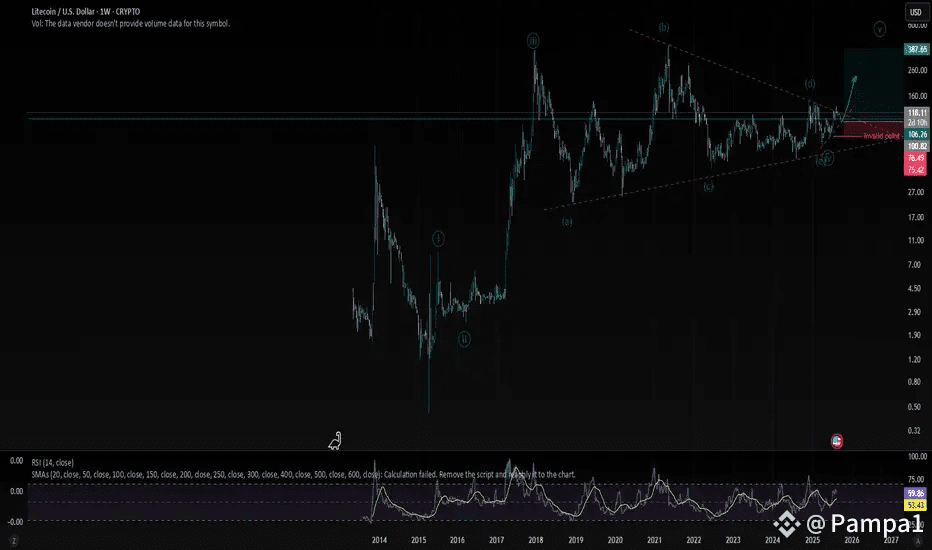Viewport: 932px width, 550px height.
Task: Open the USD currency selector
Action: tap(915, 12)
